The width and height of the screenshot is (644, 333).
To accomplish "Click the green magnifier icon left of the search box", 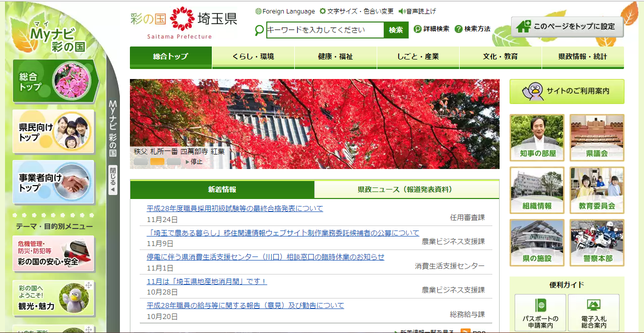I will pyautogui.click(x=259, y=30).
